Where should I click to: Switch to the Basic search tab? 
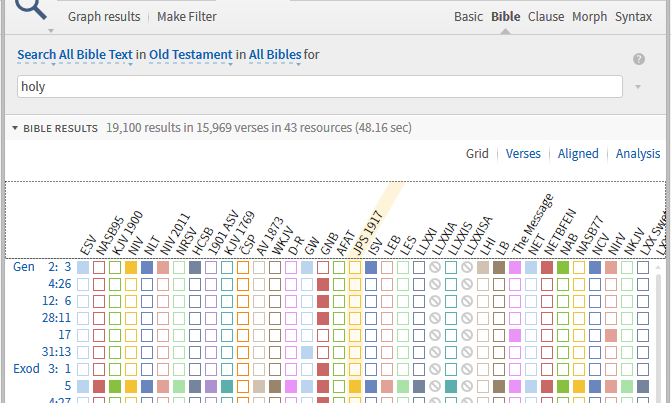click(468, 17)
